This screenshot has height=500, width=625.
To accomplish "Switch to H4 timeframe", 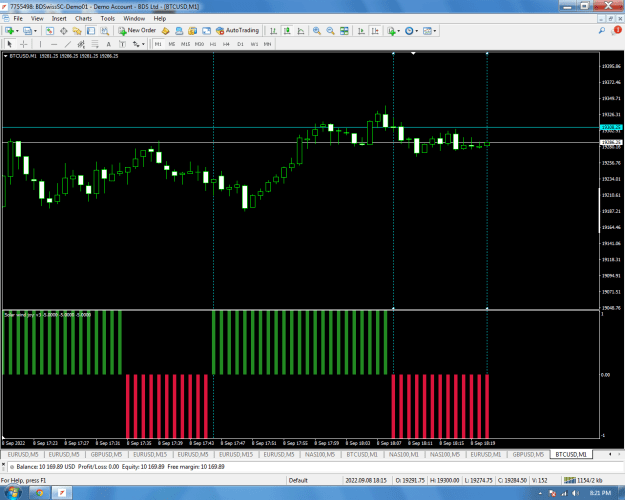I will [226, 44].
